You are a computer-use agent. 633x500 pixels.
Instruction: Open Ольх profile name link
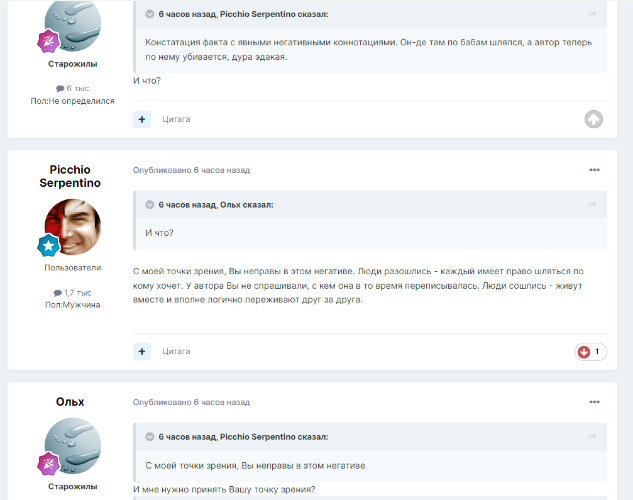pos(70,402)
